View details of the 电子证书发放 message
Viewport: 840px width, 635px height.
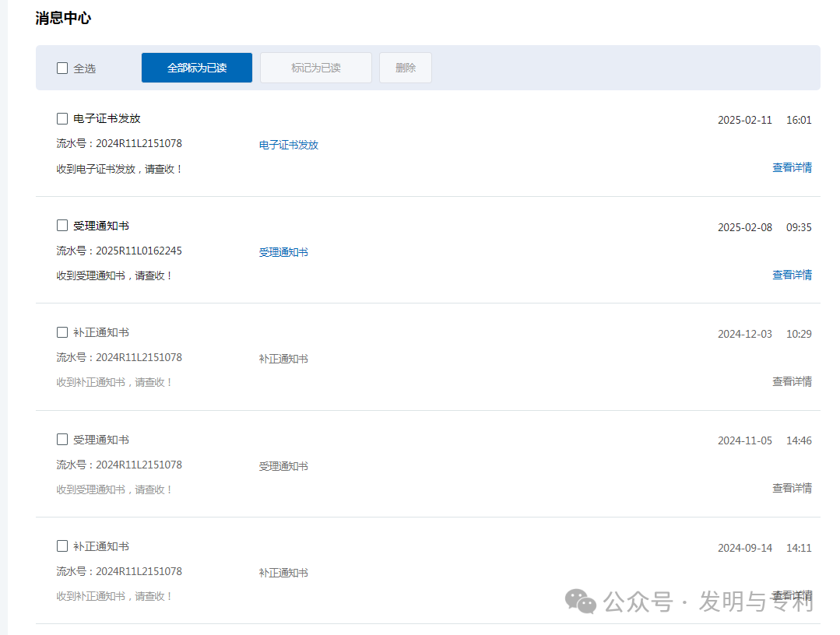pos(792,167)
